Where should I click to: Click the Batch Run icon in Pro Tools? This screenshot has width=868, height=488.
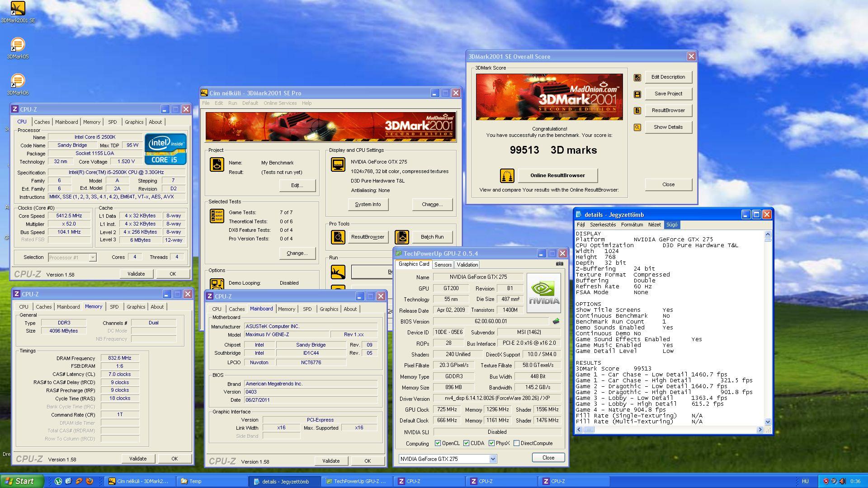pos(402,237)
